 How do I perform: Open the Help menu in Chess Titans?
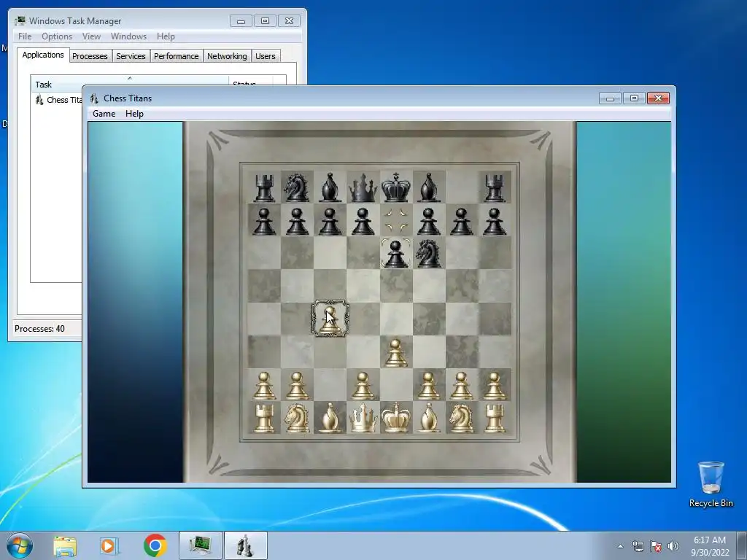click(x=134, y=114)
